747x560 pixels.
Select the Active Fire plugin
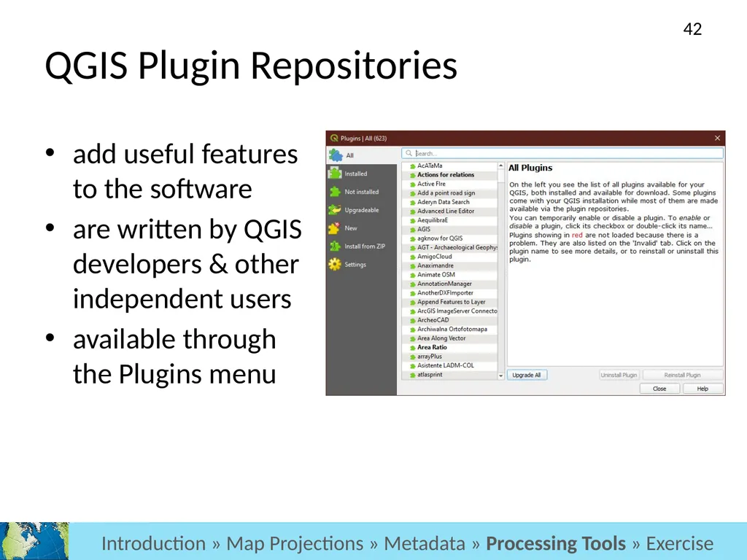[x=449, y=184]
